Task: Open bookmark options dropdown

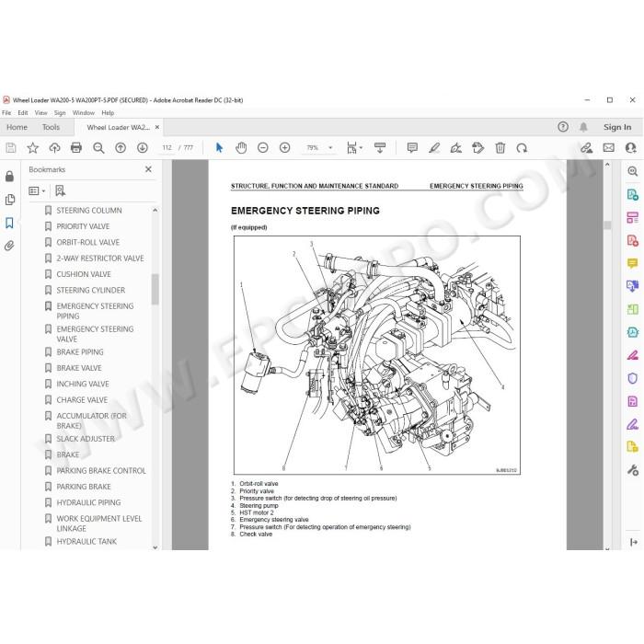Action: pyautogui.click(x=37, y=191)
